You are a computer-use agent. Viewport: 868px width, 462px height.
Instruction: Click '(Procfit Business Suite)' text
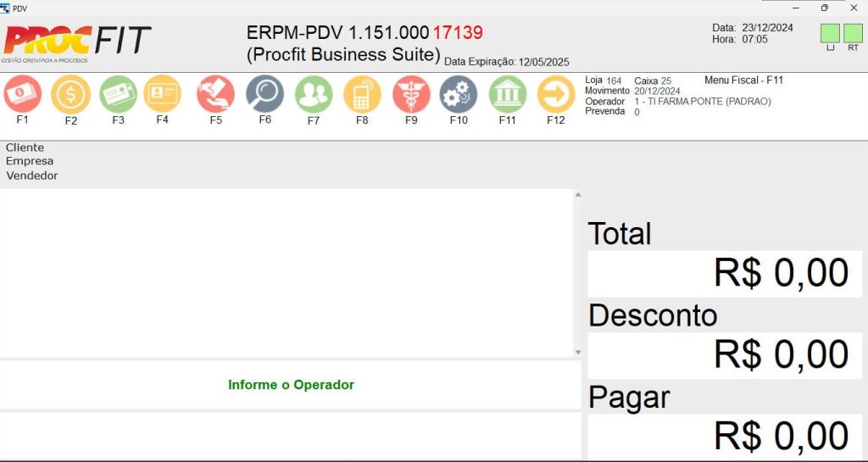click(343, 54)
